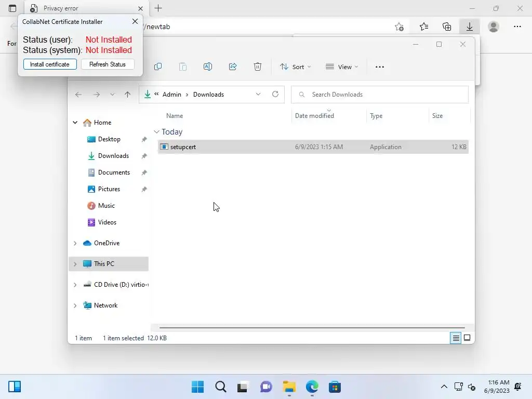Image resolution: width=532 pixels, height=399 pixels.
Task: Open Microsoft Store from the taskbar
Action: tap(335, 387)
